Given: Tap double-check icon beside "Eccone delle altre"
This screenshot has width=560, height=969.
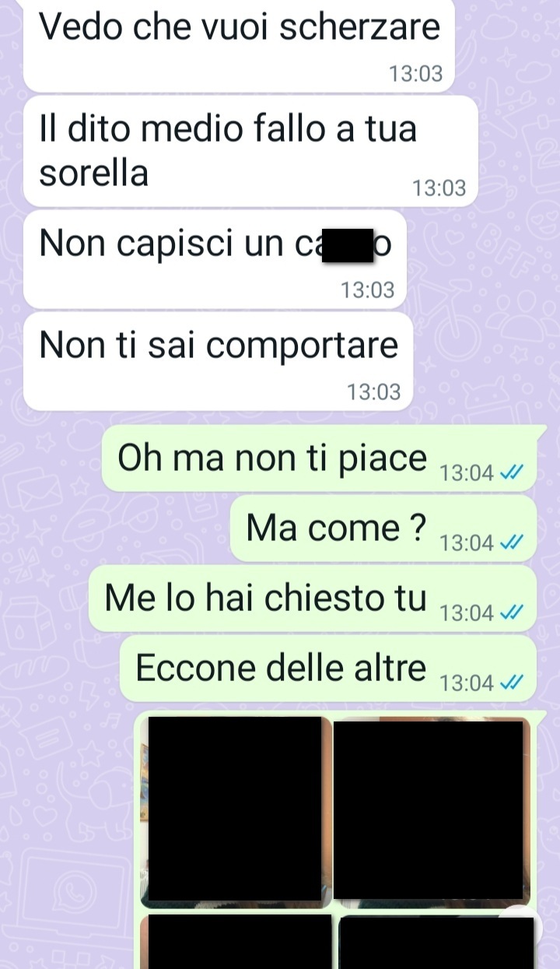Looking at the screenshot, I should click(510, 683).
